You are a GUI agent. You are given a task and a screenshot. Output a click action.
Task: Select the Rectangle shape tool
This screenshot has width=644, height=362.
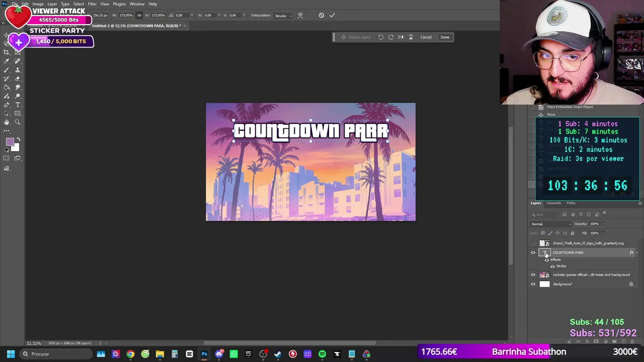pyautogui.click(x=18, y=114)
